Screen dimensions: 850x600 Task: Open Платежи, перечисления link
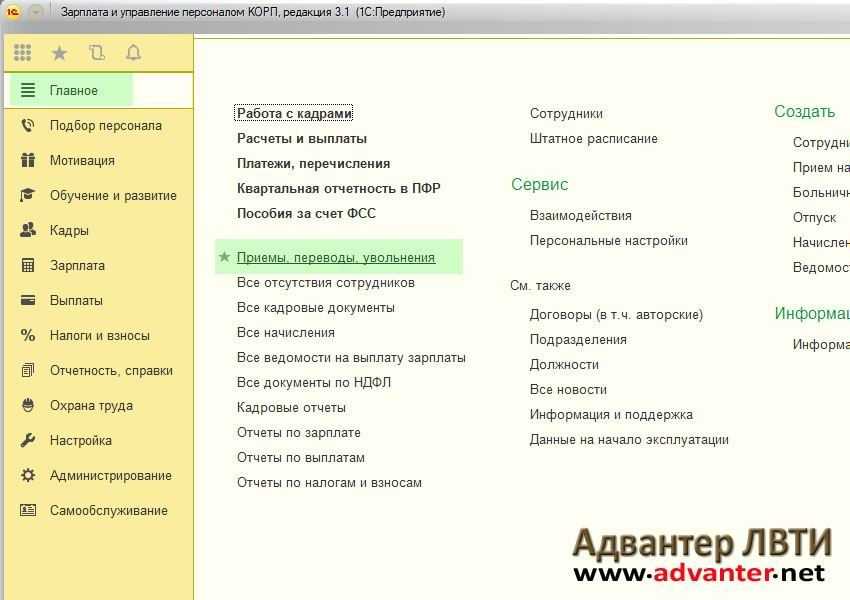313,163
